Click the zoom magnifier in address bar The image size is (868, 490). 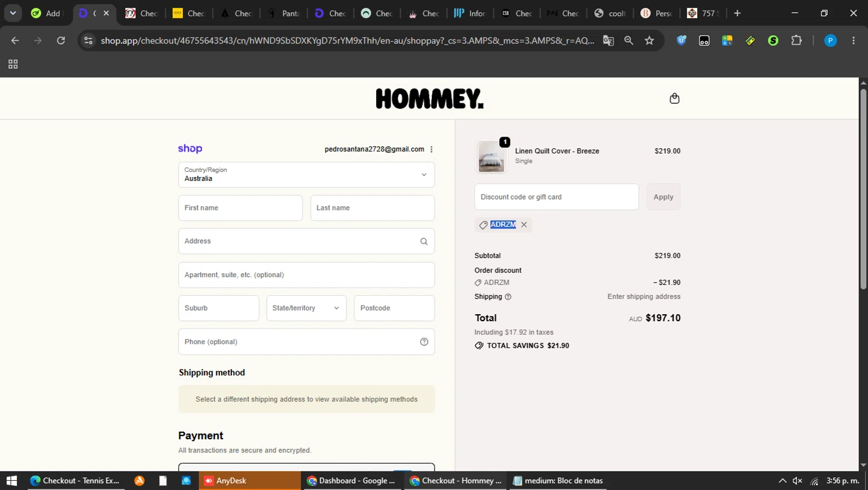628,40
